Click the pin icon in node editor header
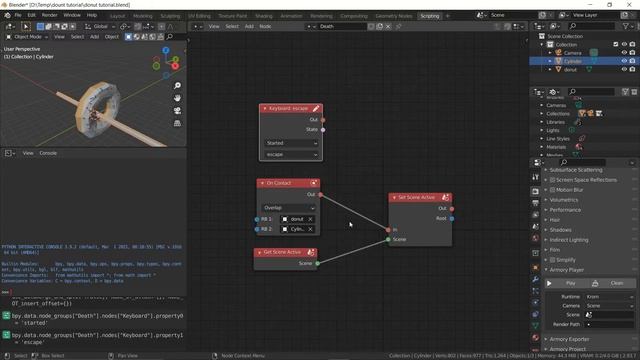Image resolution: width=640 pixels, height=360 pixels. click(398, 27)
